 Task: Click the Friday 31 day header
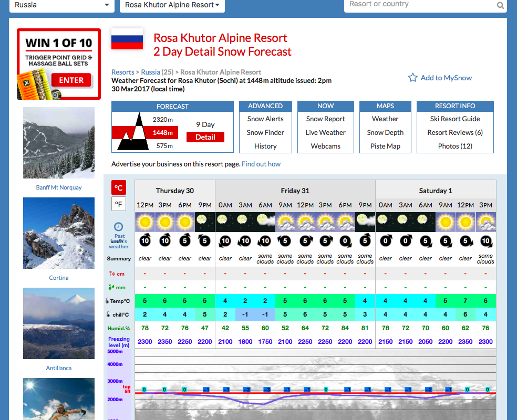(x=295, y=191)
